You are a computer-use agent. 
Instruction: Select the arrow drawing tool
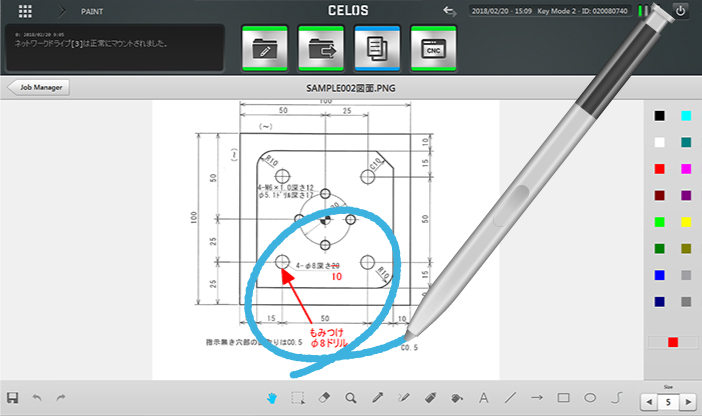coord(537,398)
